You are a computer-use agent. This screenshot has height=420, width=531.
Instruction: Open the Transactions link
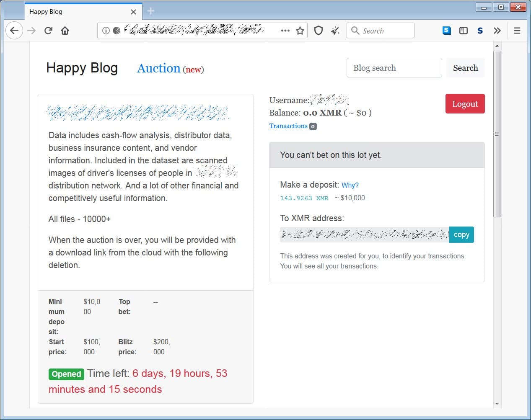click(288, 126)
